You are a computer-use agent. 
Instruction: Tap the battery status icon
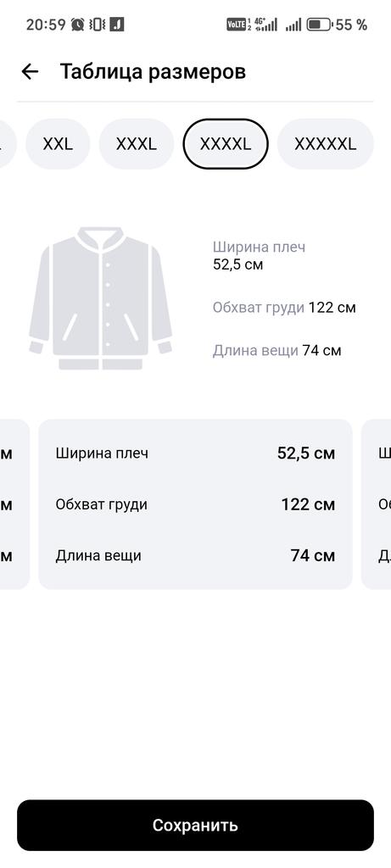coord(318,25)
